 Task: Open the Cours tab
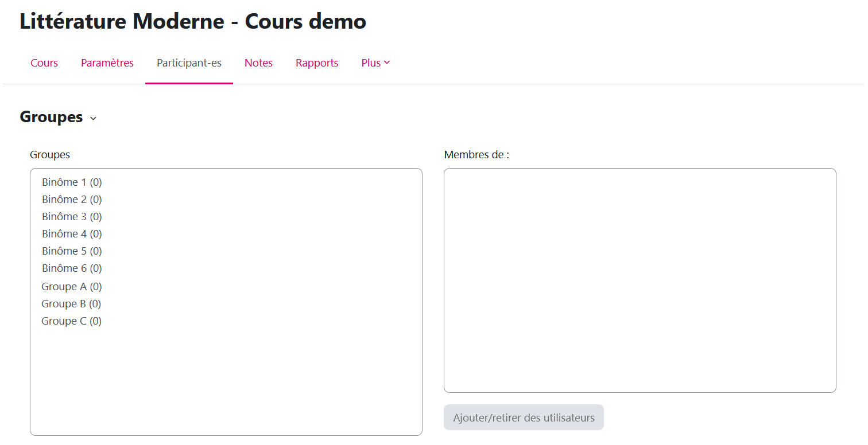[44, 63]
